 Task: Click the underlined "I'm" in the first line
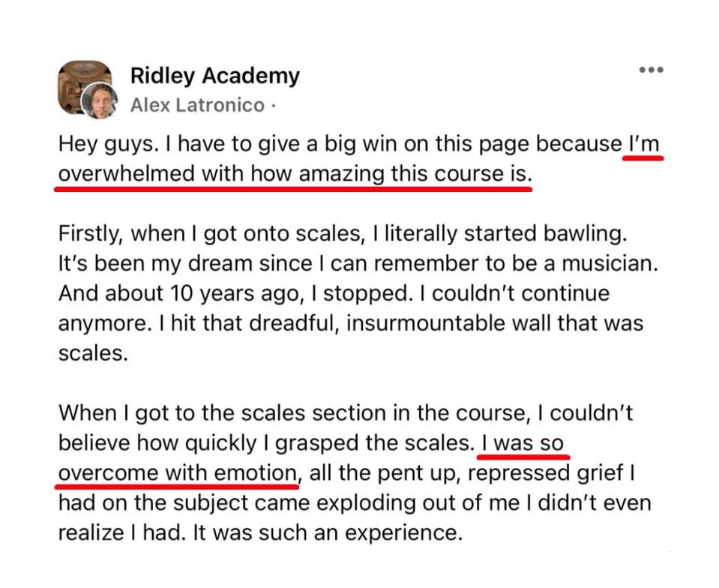(644, 143)
